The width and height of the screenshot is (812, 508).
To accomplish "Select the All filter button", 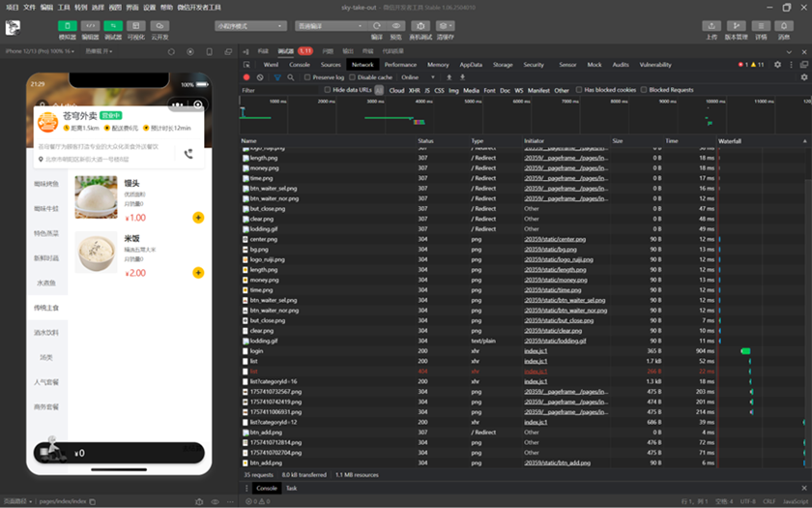I will click(379, 90).
